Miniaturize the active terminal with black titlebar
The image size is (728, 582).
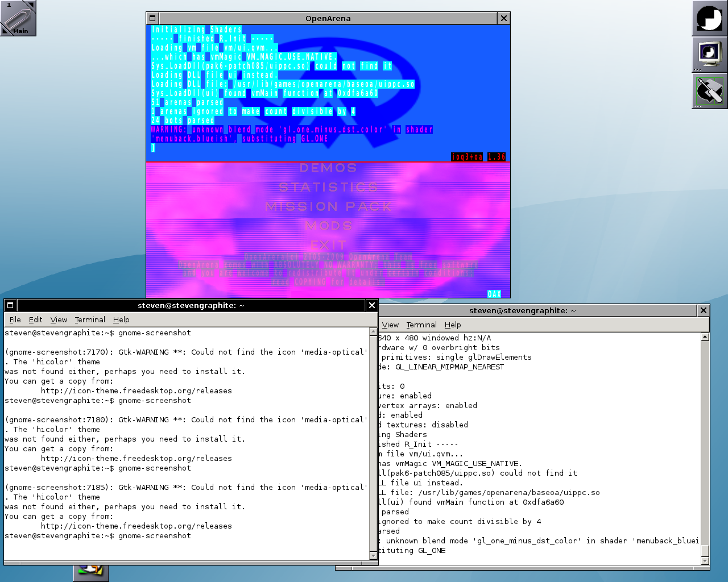(x=10, y=306)
